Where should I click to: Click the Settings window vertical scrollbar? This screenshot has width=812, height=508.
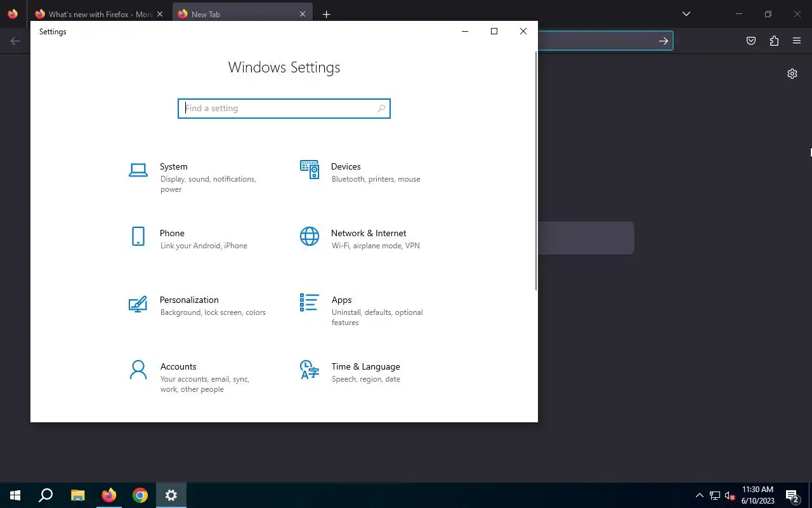(x=536, y=171)
